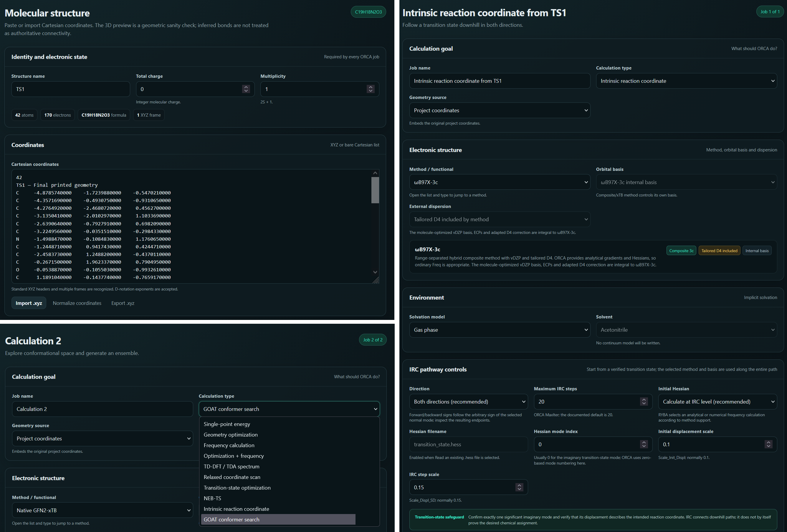Click the Import .xyz button
Viewport: 787px width, 532px height.
click(x=29, y=303)
